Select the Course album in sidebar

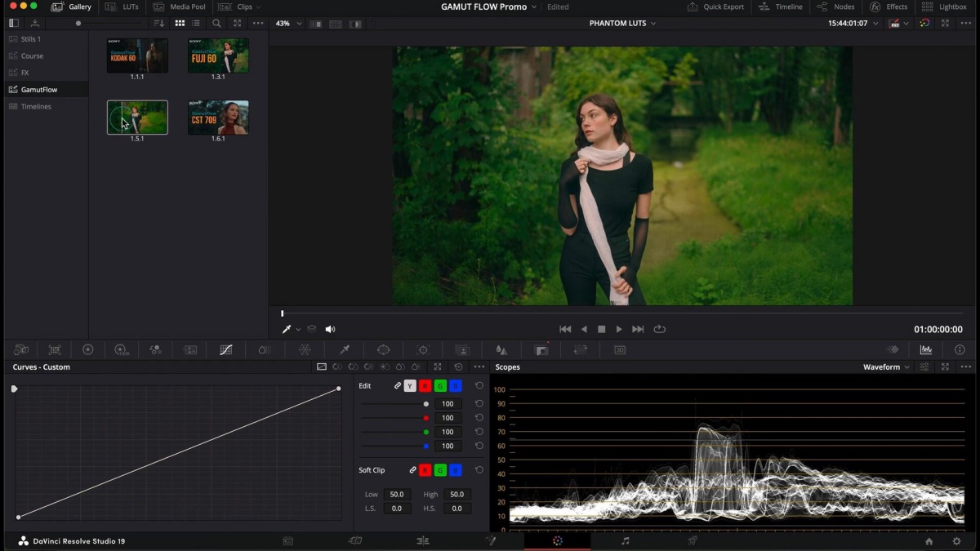[x=33, y=56]
